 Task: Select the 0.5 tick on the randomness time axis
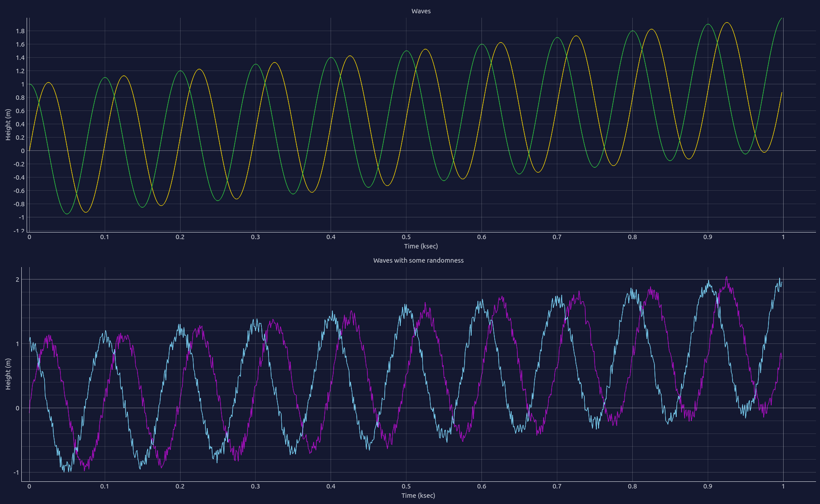coord(406,486)
